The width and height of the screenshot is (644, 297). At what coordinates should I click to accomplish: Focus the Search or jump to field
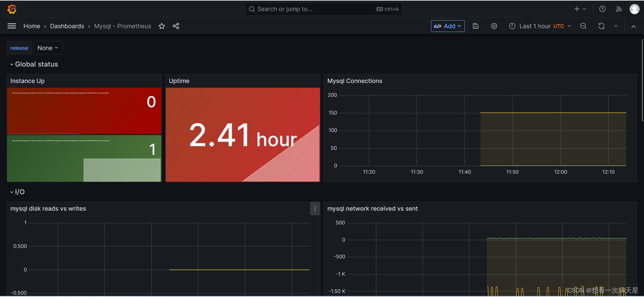click(323, 9)
